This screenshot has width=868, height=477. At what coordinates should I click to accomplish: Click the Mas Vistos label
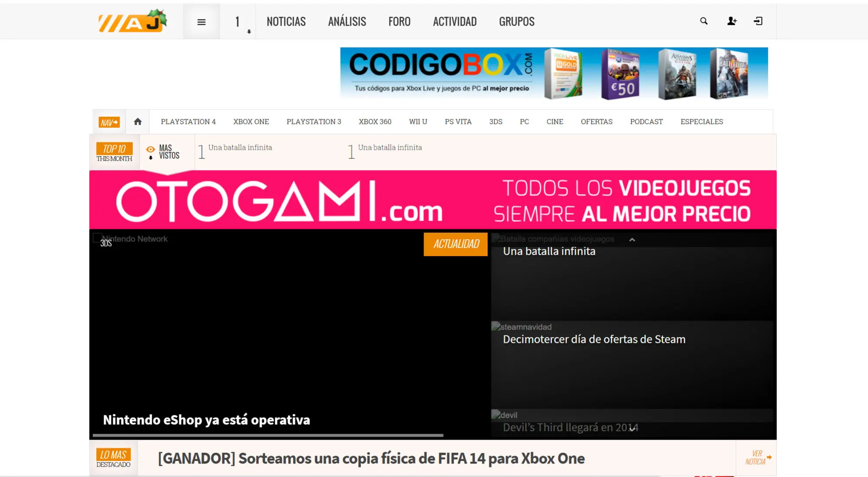point(169,152)
